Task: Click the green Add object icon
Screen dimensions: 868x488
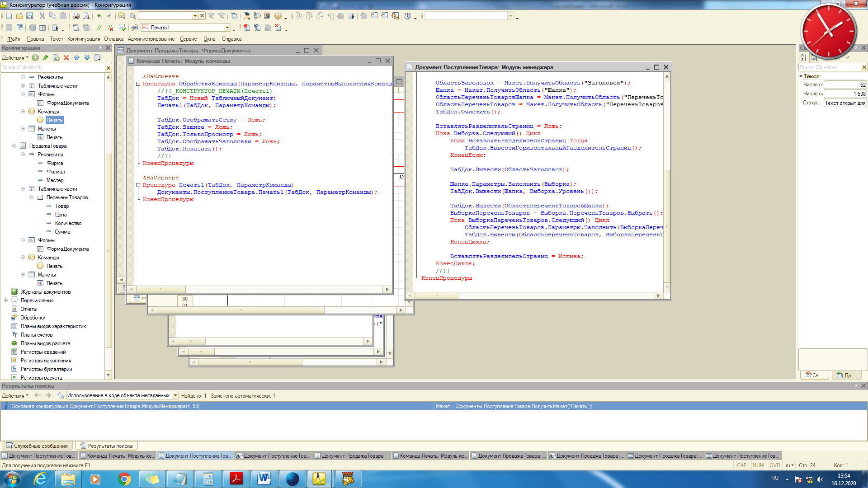Action: click(x=35, y=57)
